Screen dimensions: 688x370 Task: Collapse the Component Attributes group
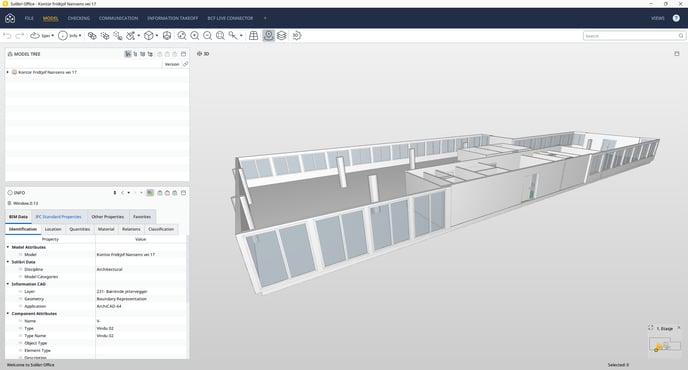(8, 313)
